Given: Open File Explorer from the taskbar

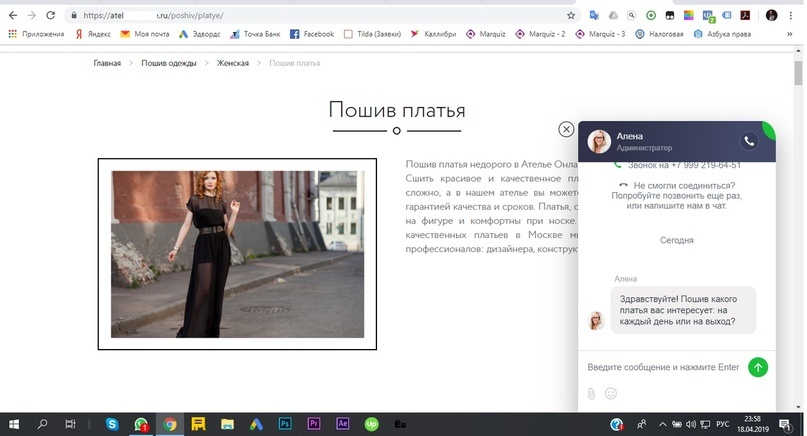Looking at the screenshot, I should 227,424.
